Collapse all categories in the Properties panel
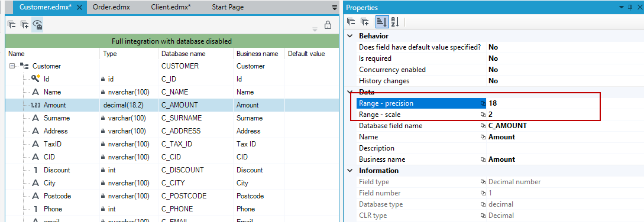Screen dimensions: 644x222 click(351, 22)
